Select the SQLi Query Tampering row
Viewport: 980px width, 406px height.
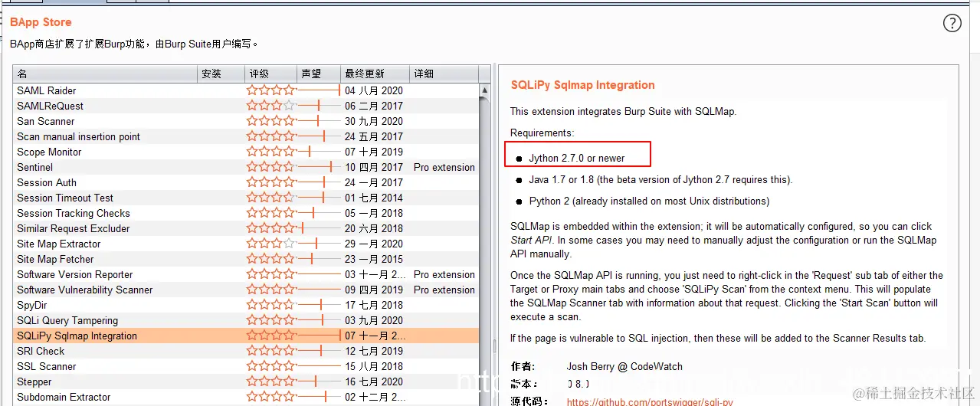pyautogui.click(x=246, y=320)
